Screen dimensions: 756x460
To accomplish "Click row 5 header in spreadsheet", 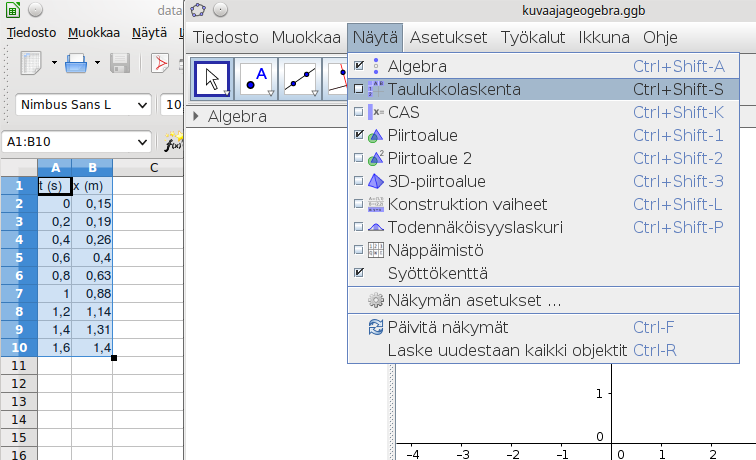I will click(x=18, y=257).
